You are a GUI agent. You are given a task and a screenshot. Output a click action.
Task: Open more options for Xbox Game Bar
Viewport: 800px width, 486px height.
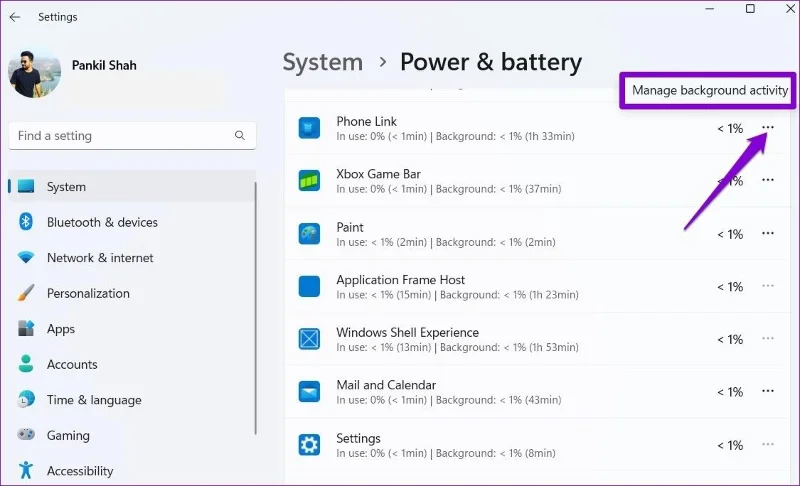coord(768,180)
